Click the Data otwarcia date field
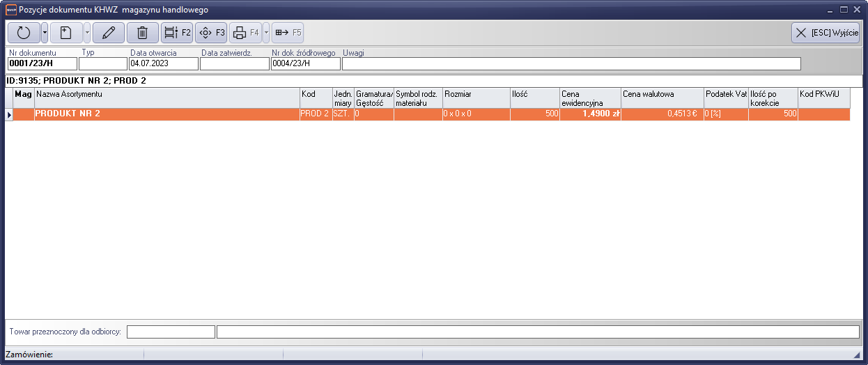Viewport: 868px width, 365px height. coord(164,64)
